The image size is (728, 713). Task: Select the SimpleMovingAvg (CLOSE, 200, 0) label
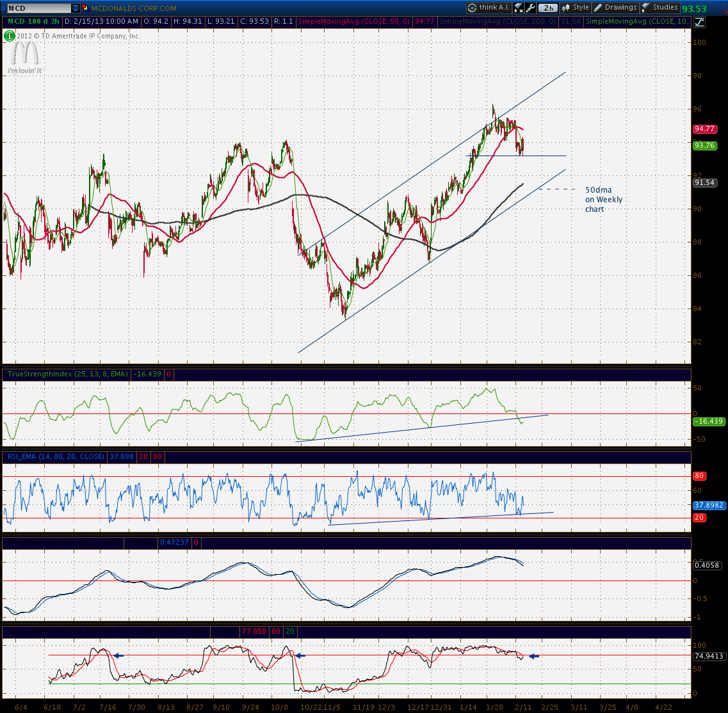coord(497,21)
